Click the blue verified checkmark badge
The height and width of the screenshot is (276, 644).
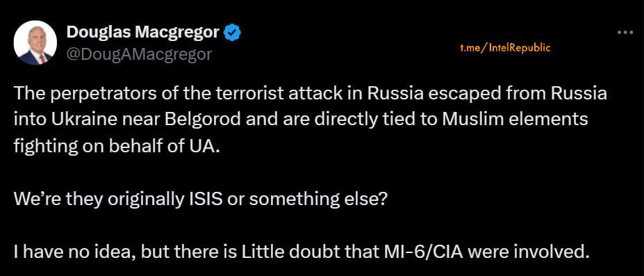pyautogui.click(x=232, y=33)
